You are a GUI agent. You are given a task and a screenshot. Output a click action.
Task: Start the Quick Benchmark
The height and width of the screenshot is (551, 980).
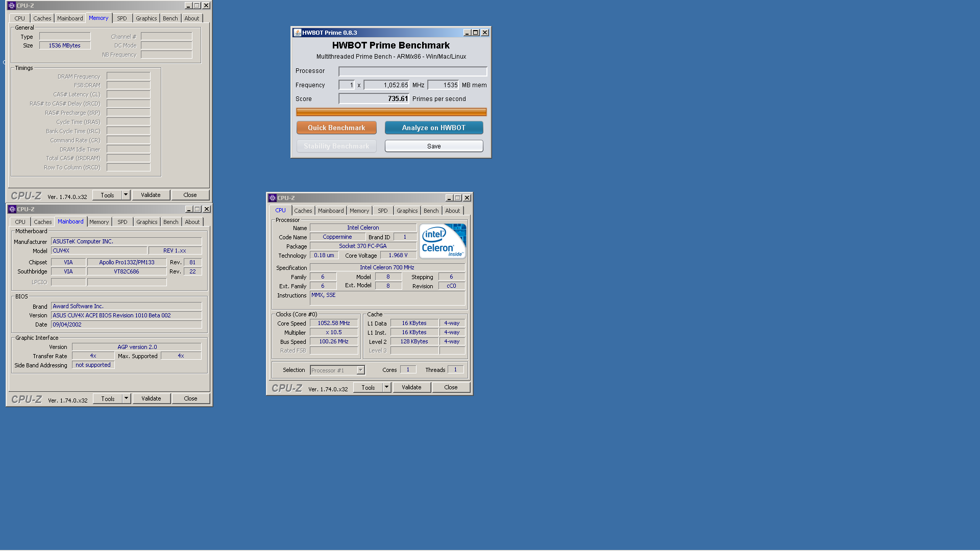pos(336,128)
